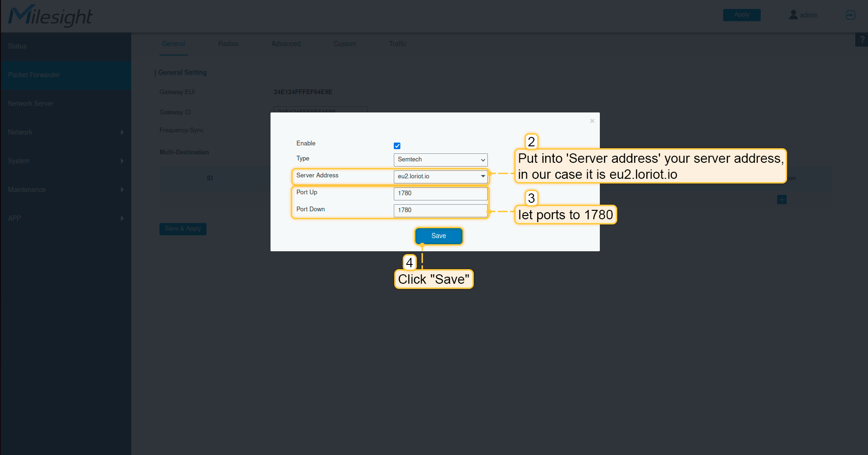Image resolution: width=868 pixels, height=455 pixels.
Task: Open the Traffic tab
Action: [398, 44]
